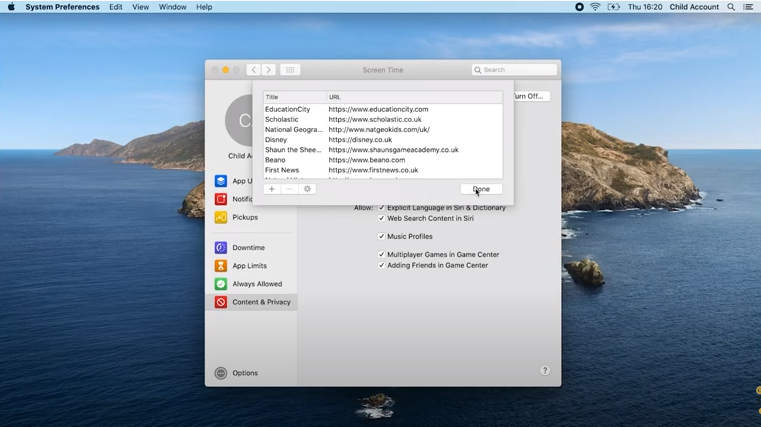Image resolution: width=761 pixels, height=427 pixels.
Task: Click the screen recording status icon
Action: pos(579,7)
